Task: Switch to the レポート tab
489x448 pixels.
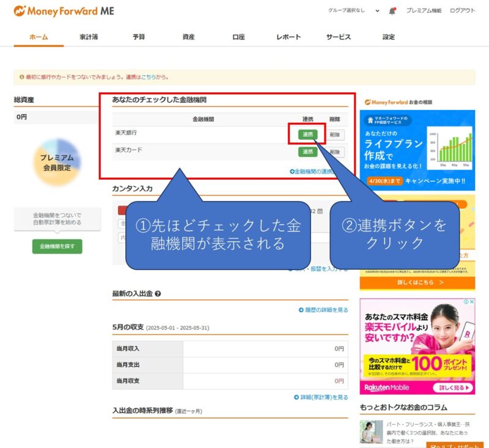Action: pyautogui.click(x=289, y=37)
